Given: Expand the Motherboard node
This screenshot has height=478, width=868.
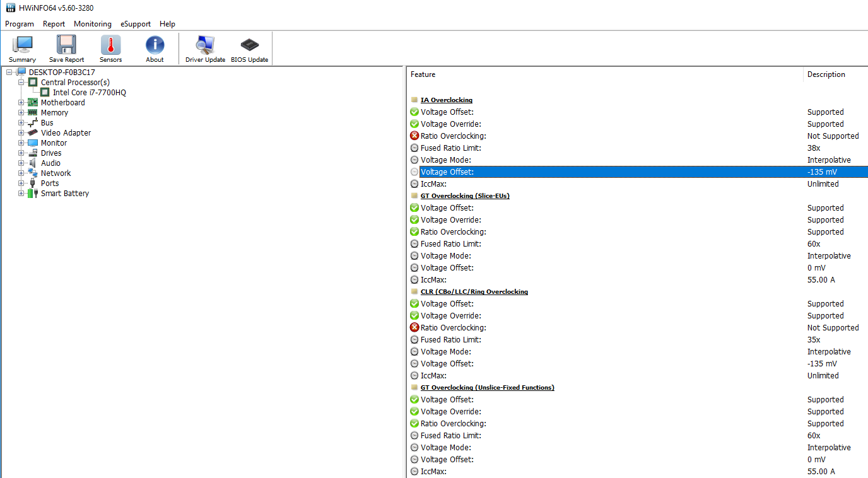Looking at the screenshot, I should [21, 102].
